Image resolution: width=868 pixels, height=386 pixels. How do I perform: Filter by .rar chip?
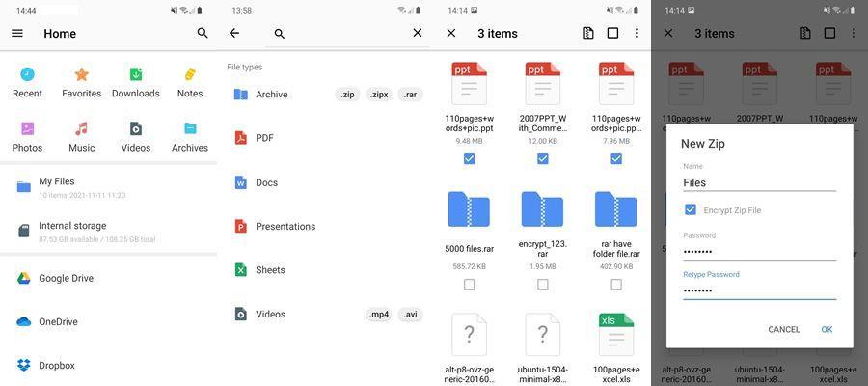(x=410, y=95)
